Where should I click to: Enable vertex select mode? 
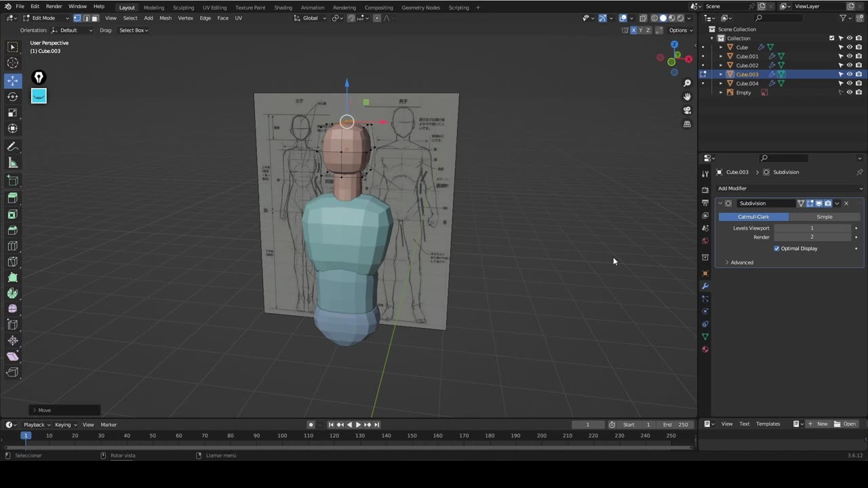(77, 18)
